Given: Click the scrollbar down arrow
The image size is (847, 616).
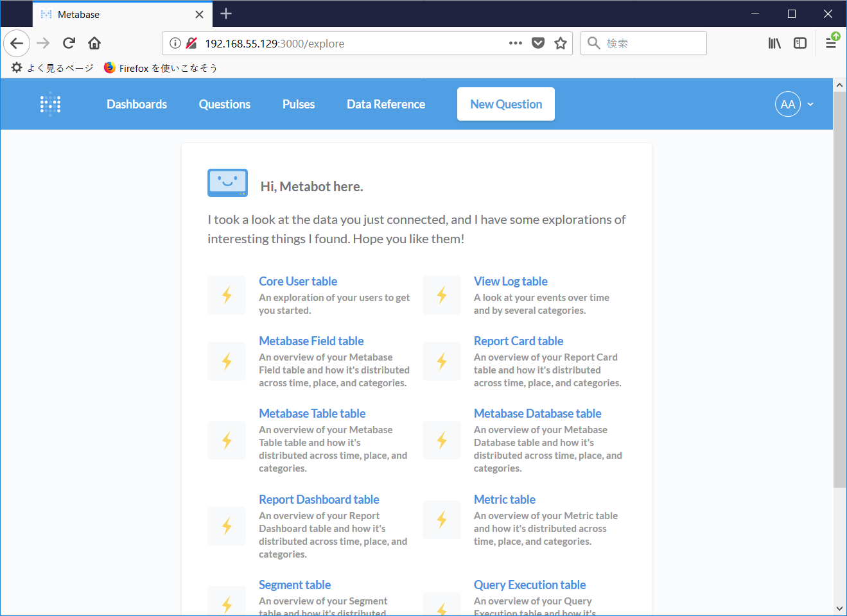Looking at the screenshot, I should [839, 608].
